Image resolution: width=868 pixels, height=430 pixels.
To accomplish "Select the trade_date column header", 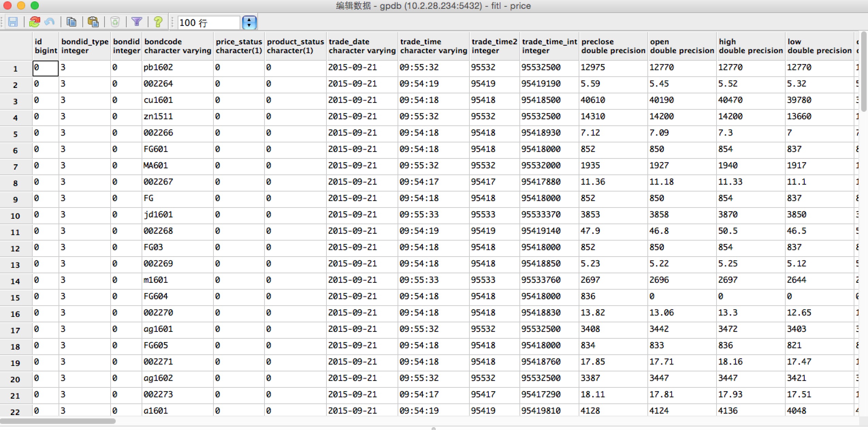I will coord(362,46).
